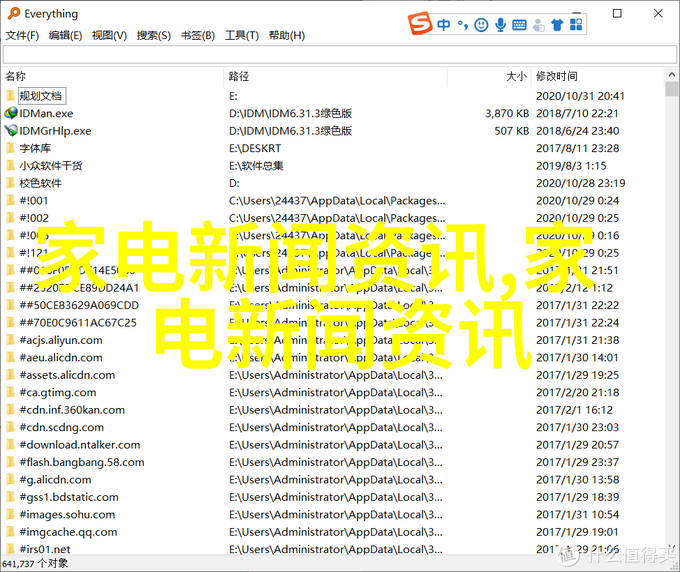This screenshot has height=572, width=680.
Task: Click the vertical scrollbar up arrow
Action: [671, 76]
